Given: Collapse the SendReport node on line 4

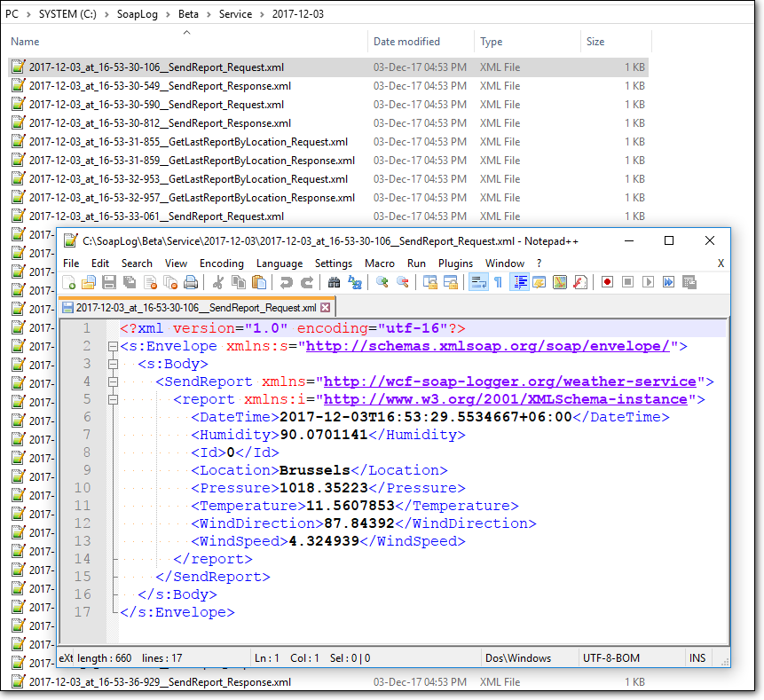Looking at the screenshot, I should tap(112, 381).
